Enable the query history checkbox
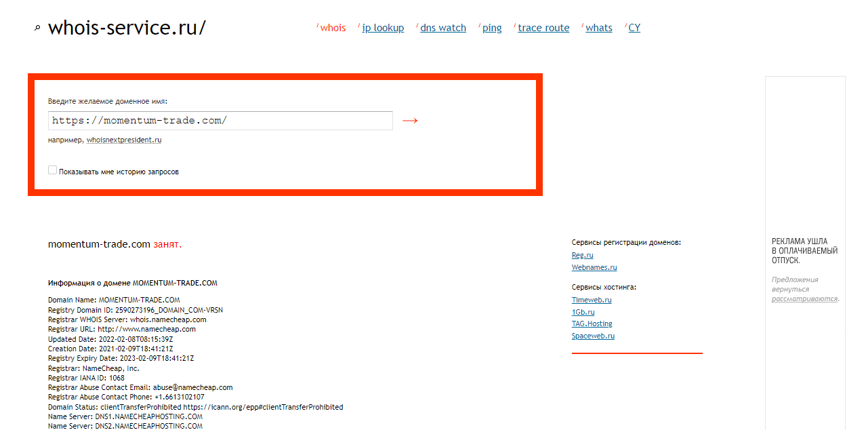868x430 pixels. pos(53,171)
